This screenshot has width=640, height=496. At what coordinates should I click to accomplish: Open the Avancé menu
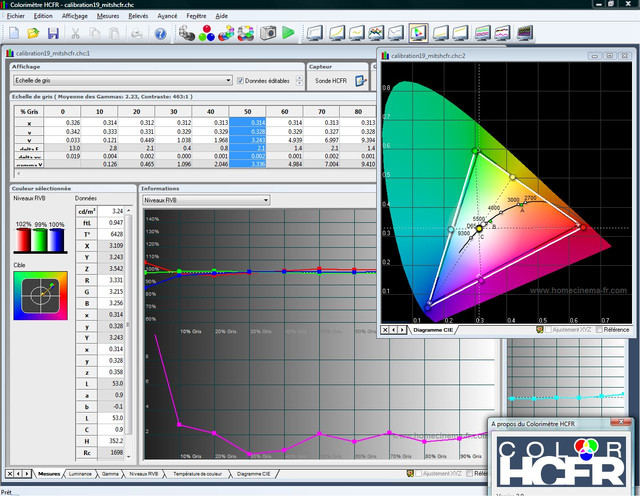click(x=167, y=17)
